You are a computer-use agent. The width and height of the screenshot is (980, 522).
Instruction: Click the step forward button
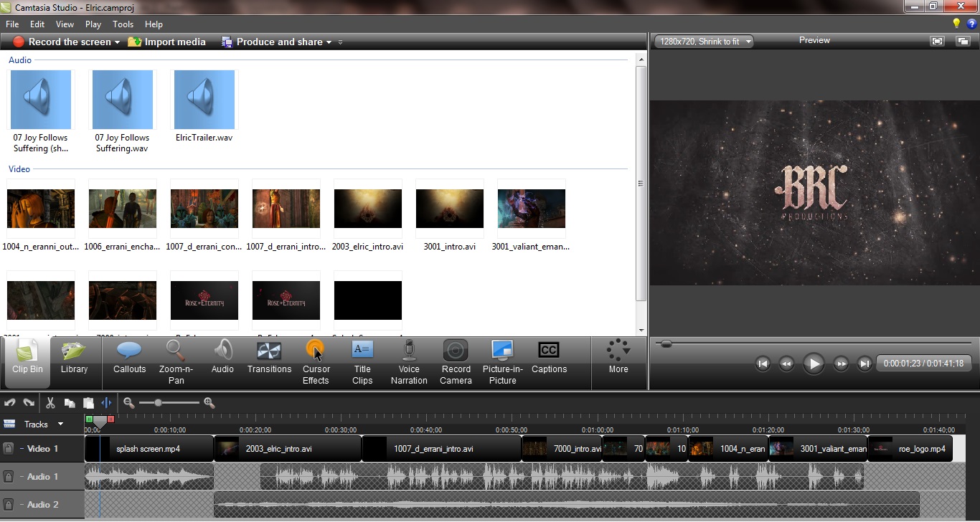[841, 364]
